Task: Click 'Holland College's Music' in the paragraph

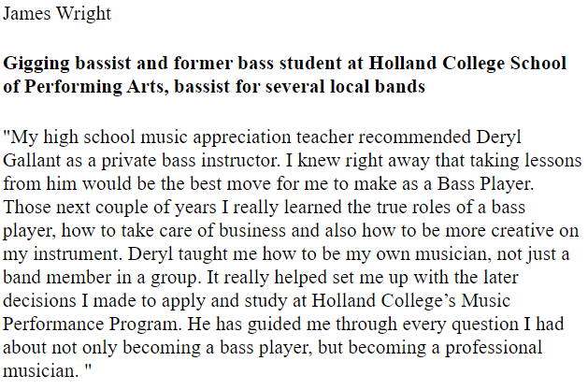Action: [x=411, y=301]
